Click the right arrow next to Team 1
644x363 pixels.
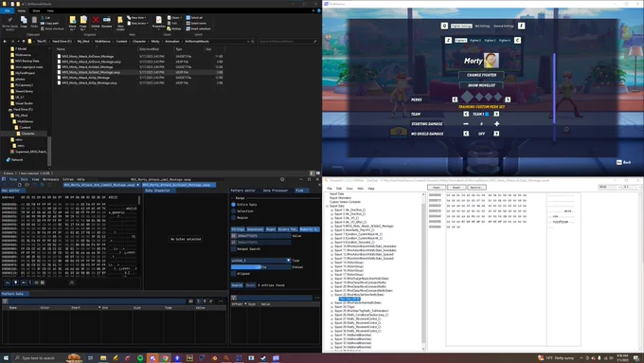496,114
